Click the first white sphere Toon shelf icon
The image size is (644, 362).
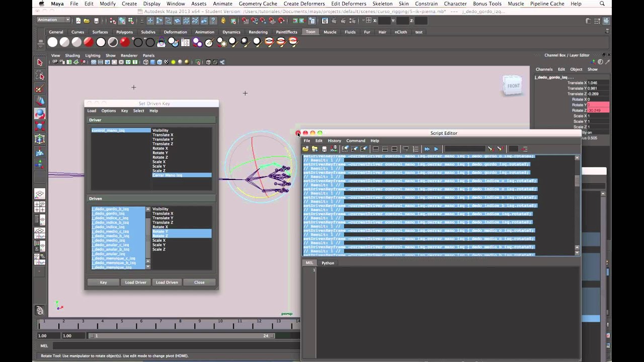click(52, 43)
